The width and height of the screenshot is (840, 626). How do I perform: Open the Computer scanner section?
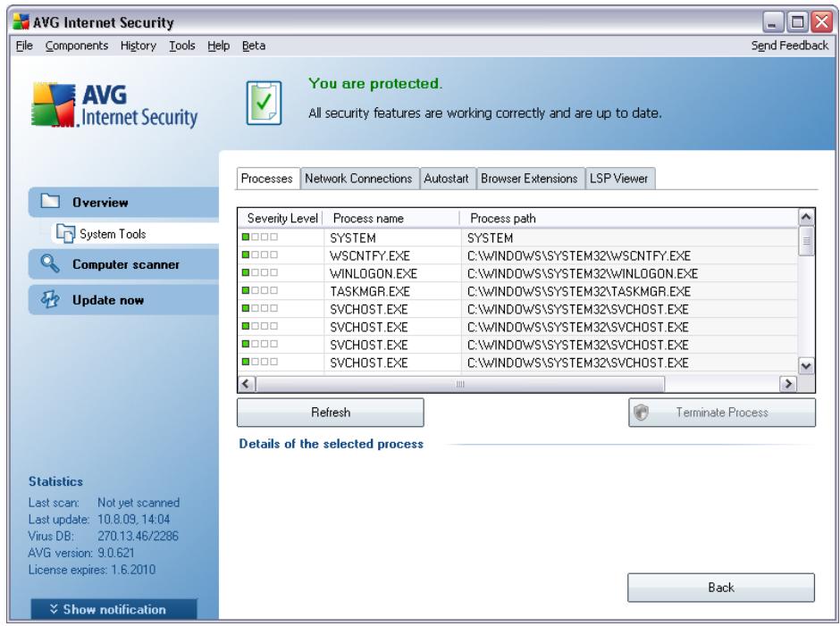(123, 264)
